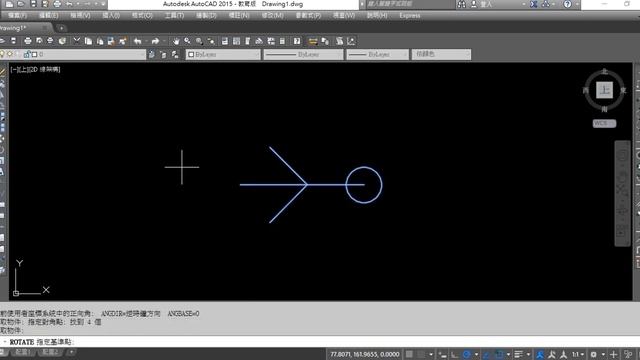Open the ByLayer color dropdown

click(x=223, y=54)
